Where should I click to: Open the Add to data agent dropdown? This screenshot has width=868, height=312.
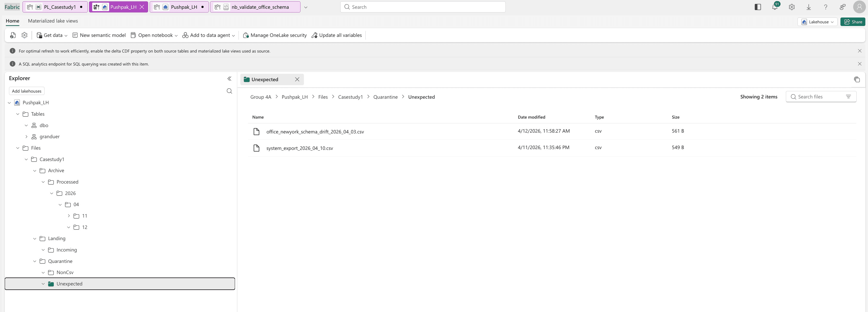pos(209,35)
